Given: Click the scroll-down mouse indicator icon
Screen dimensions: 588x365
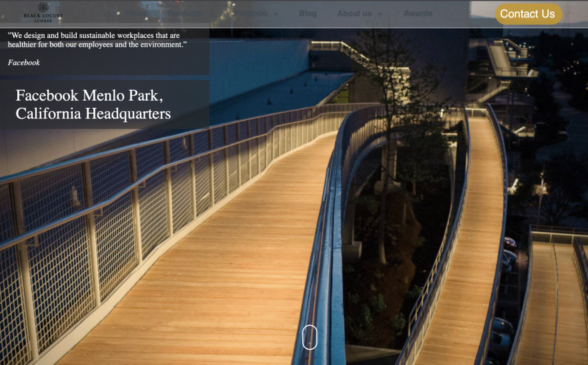Looking at the screenshot, I should click(x=310, y=337).
